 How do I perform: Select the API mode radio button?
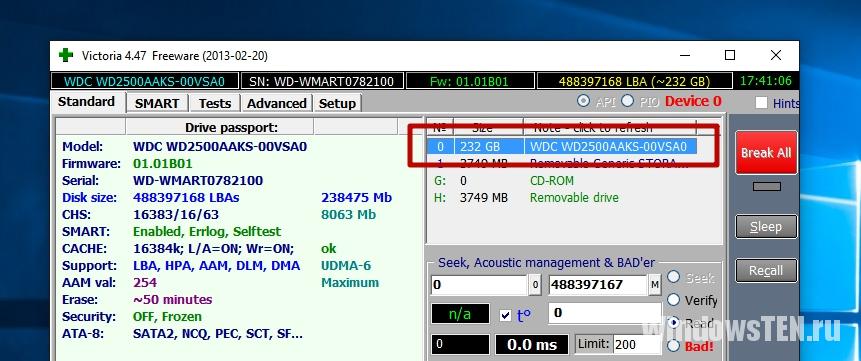[x=583, y=101]
